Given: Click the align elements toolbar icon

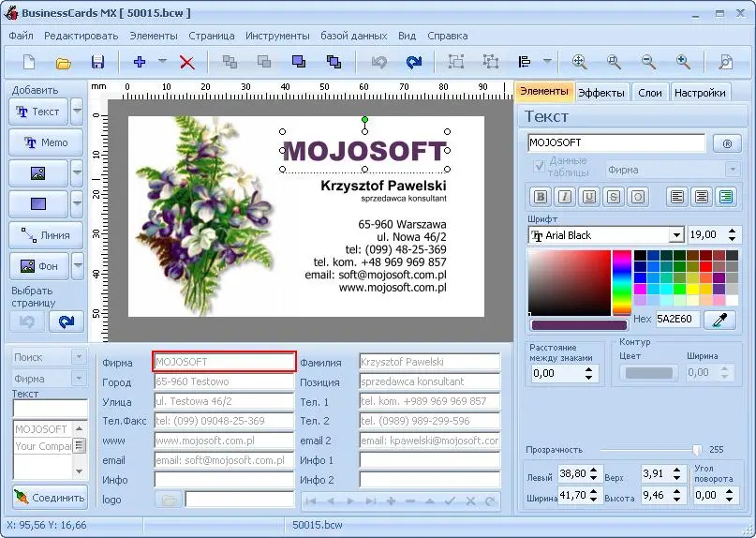Looking at the screenshot, I should [x=524, y=62].
